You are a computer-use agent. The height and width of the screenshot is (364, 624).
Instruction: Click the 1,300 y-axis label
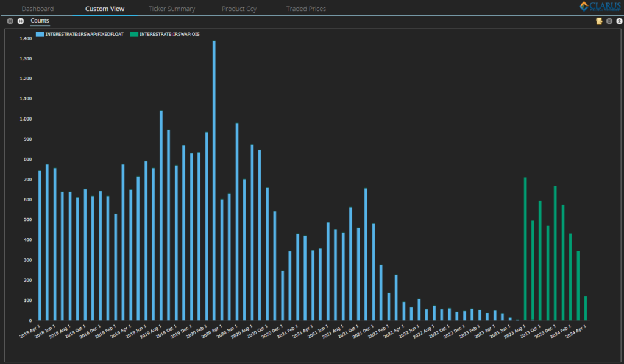click(x=26, y=58)
